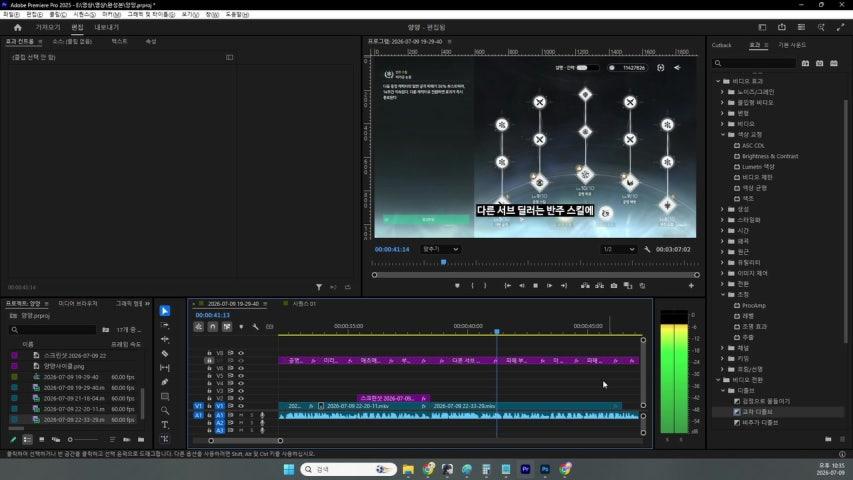Select the Selection tool arrow
Screen dimensions: 853x480
pyautogui.click(x=165, y=311)
